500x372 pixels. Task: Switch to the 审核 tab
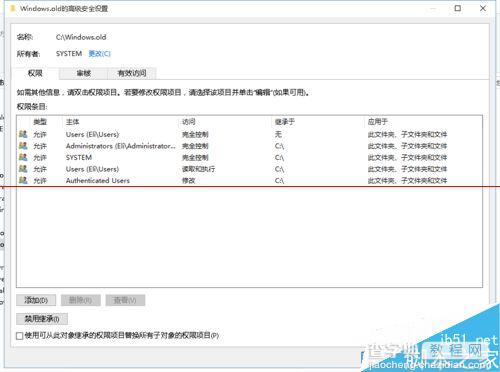[x=84, y=73]
